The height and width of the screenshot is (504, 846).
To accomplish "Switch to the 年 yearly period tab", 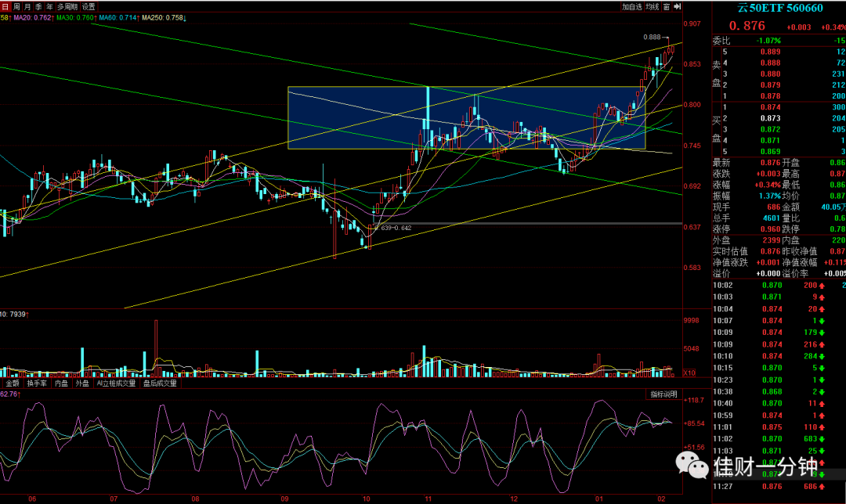I will [x=49, y=7].
